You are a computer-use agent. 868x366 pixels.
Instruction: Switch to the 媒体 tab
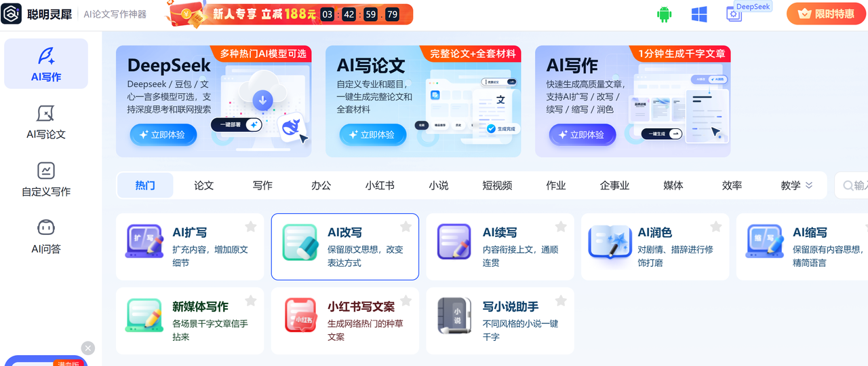(x=673, y=185)
